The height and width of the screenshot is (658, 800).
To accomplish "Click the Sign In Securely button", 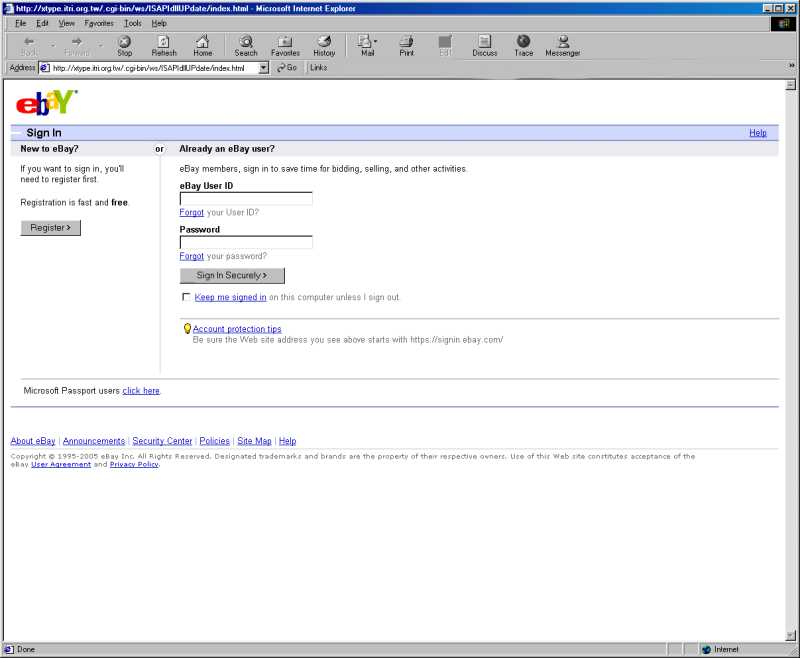I will pyautogui.click(x=232, y=276).
